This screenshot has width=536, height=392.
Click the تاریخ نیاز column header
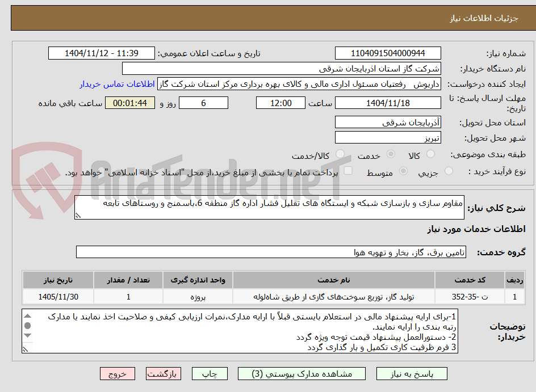[58, 280]
